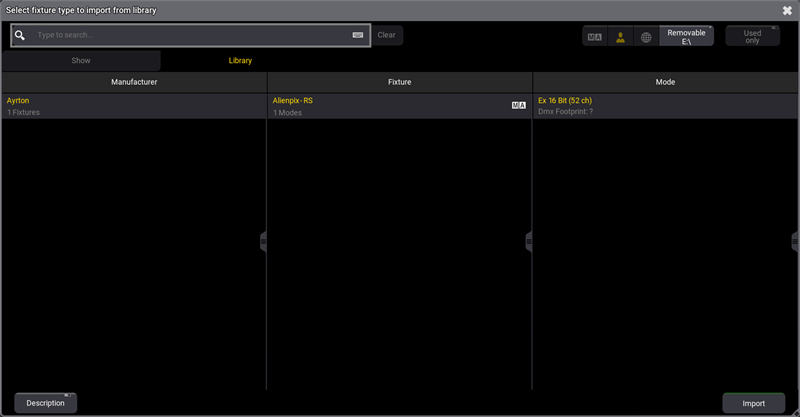
Task: Select the globe share library icon
Action: [646, 36]
